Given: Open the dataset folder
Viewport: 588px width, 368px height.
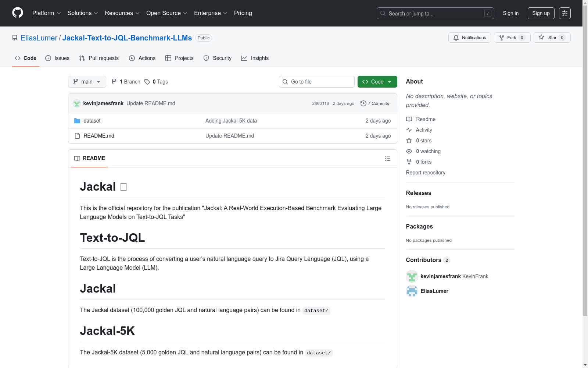Looking at the screenshot, I should click(92, 121).
